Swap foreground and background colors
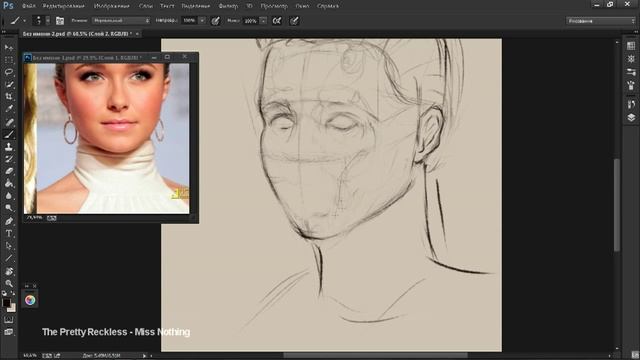 13,293
